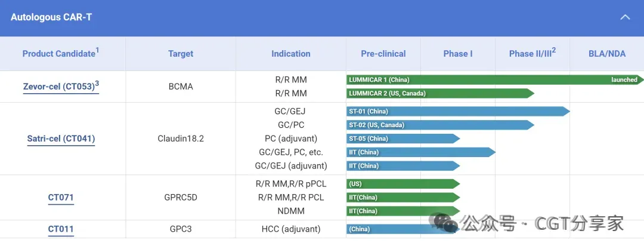Select the ST-01 (China) pipeline bar
The height and width of the screenshot is (249, 644).
(x=458, y=111)
